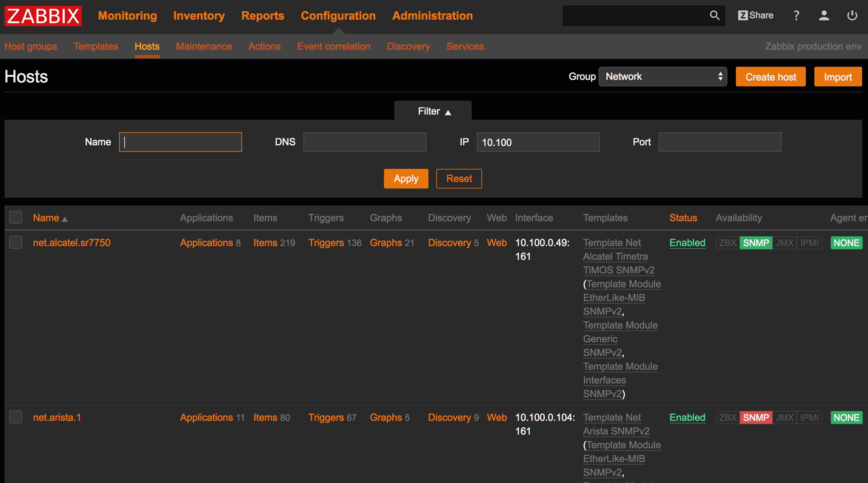Focus the IP filter field
Viewport: 868px width, 483px height.
click(x=538, y=142)
